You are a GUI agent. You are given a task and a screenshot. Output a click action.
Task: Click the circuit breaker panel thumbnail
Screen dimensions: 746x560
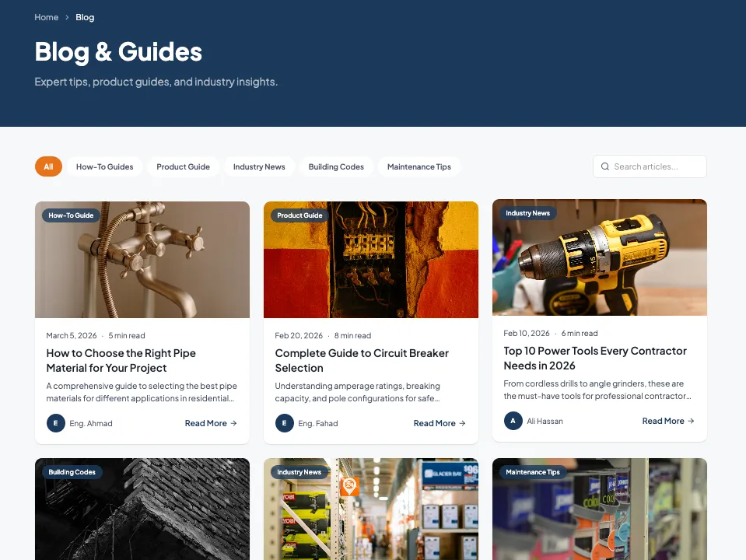pos(371,260)
